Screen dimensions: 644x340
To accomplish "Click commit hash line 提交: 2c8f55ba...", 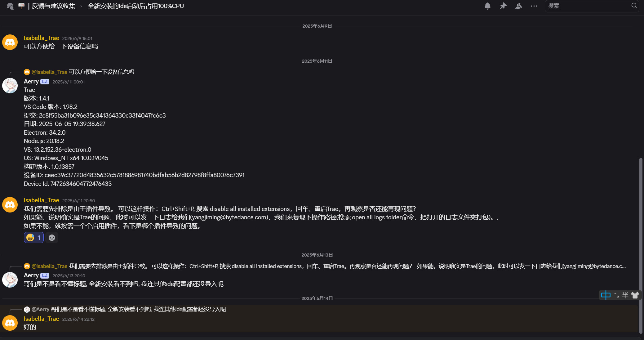I will point(95,115).
